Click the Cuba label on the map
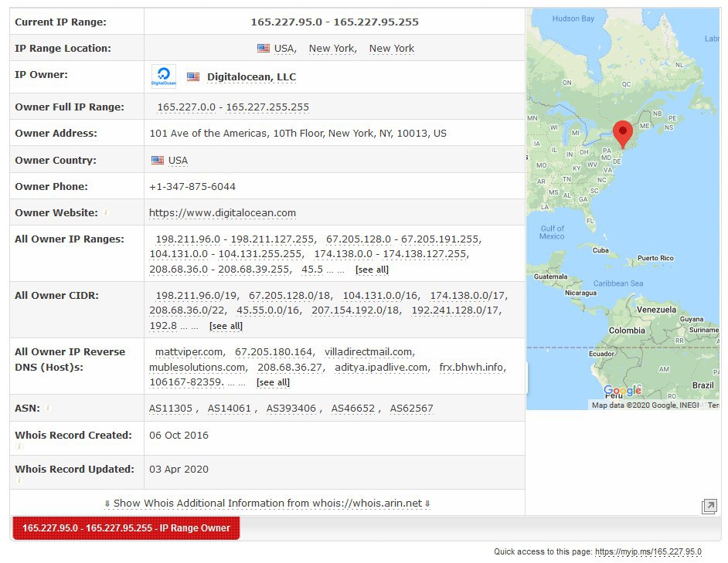This screenshot has height=563, width=728. click(x=600, y=250)
